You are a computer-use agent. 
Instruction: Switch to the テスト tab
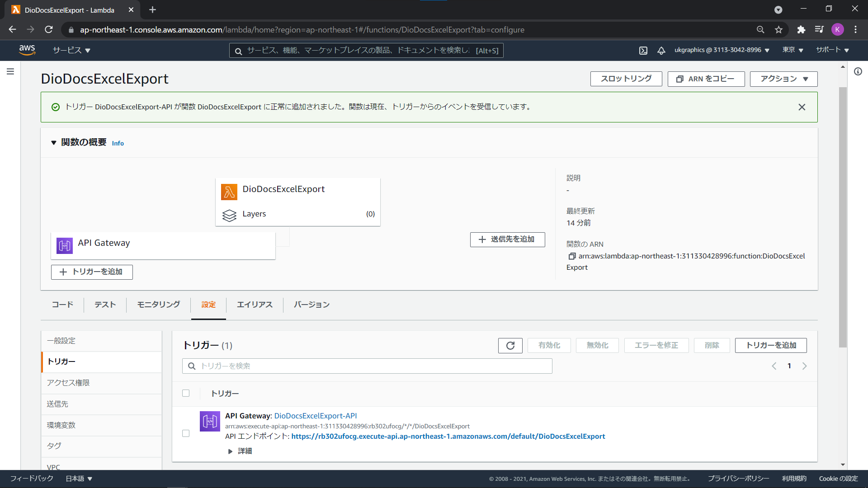coord(105,305)
